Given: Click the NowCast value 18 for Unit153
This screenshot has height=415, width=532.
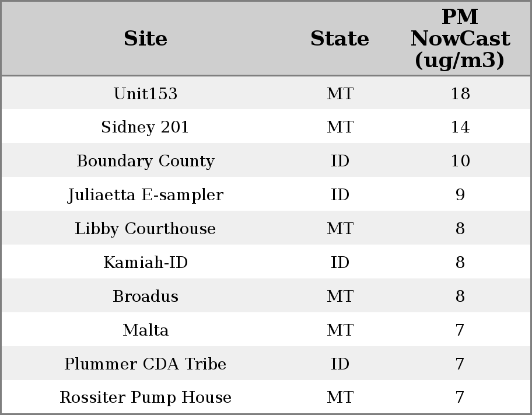Looking at the screenshot, I should tap(460, 93).
